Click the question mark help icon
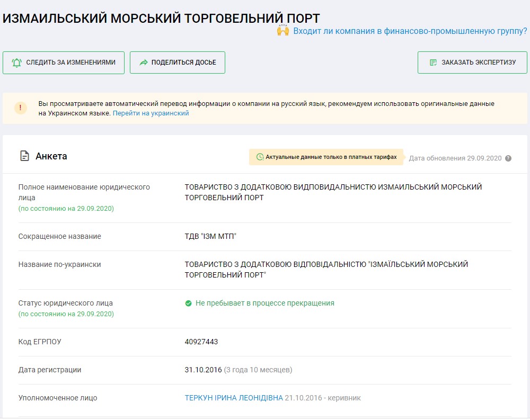This screenshot has height=420, width=530. 508,158
